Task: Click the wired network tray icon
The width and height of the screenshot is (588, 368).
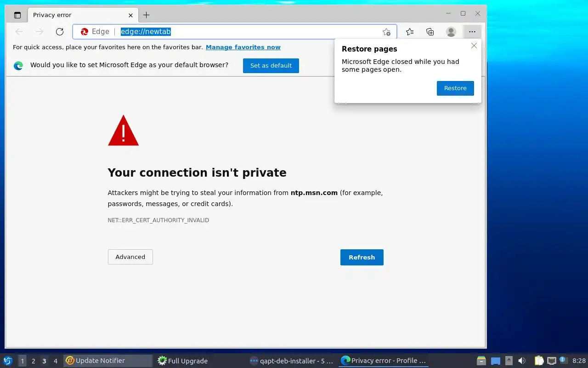Action: tap(552, 361)
